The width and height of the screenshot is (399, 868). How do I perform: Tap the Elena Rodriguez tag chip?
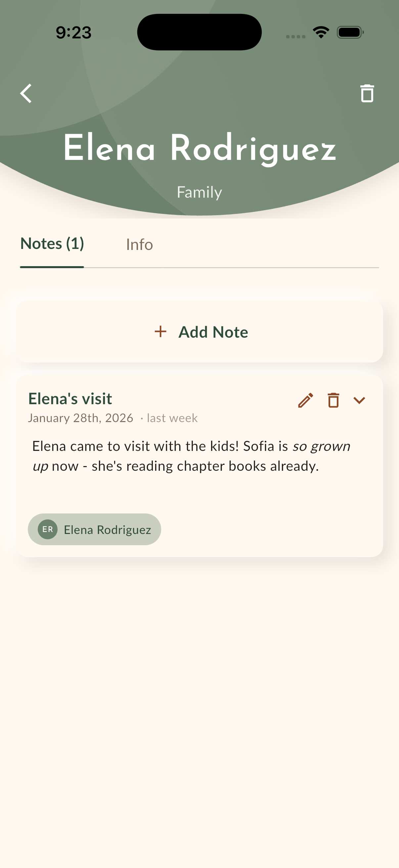coord(94,529)
